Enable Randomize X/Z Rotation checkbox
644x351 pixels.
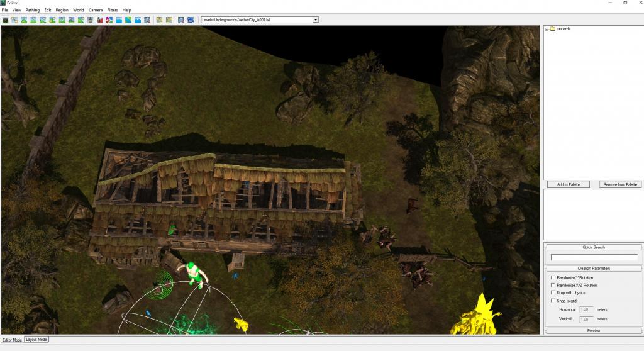coord(553,285)
